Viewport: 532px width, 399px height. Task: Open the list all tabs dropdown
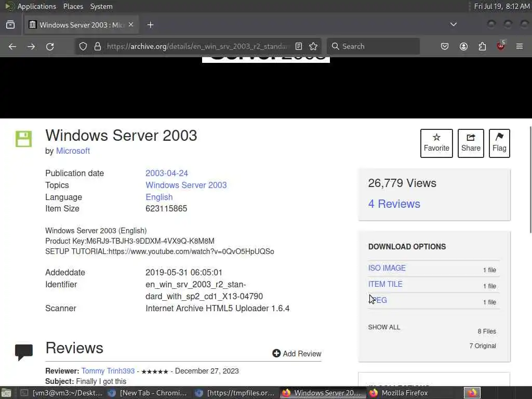453,24
